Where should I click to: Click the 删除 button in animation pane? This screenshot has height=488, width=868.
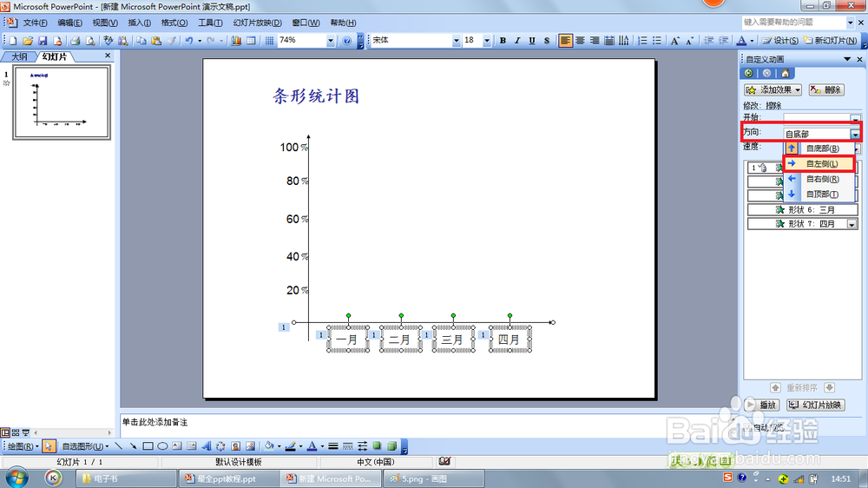click(826, 89)
